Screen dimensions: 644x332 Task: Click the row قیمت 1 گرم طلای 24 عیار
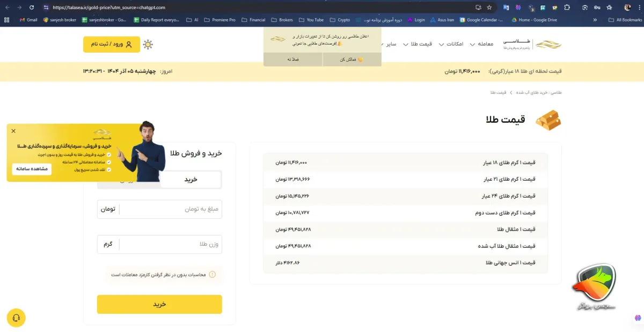pyautogui.click(x=405, y=196)
